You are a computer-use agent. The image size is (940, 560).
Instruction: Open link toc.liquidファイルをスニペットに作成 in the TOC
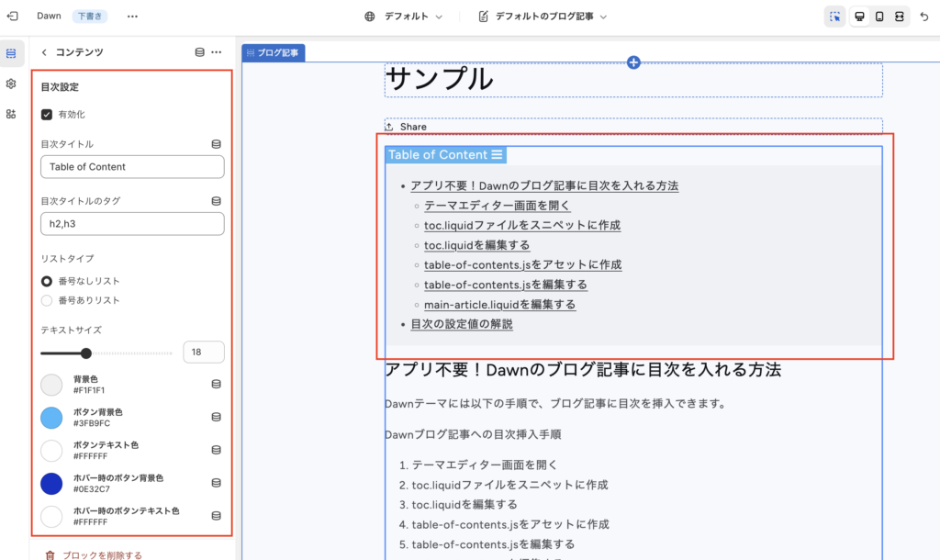(x=522, y=226)
